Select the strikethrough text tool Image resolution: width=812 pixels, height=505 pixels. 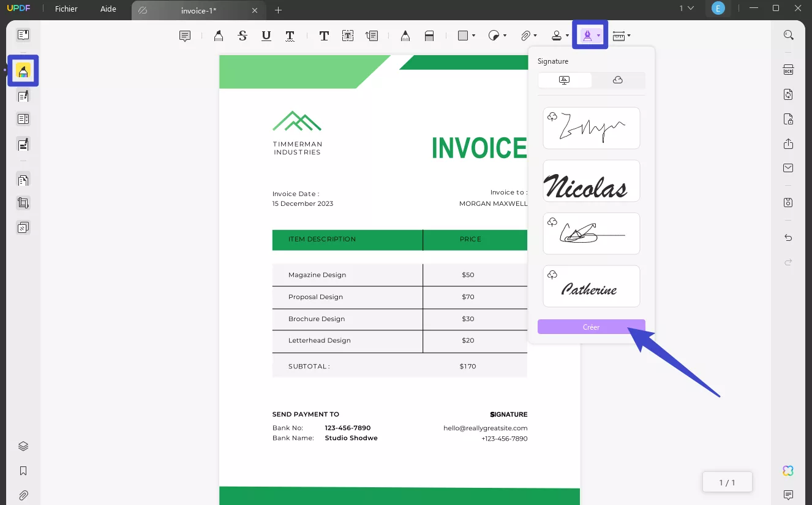[242, 35]
